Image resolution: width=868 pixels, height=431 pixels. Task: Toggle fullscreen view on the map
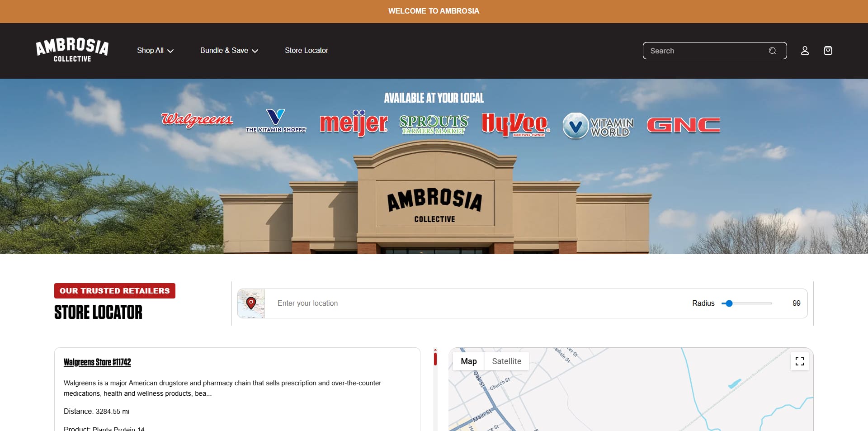point(800,361)
